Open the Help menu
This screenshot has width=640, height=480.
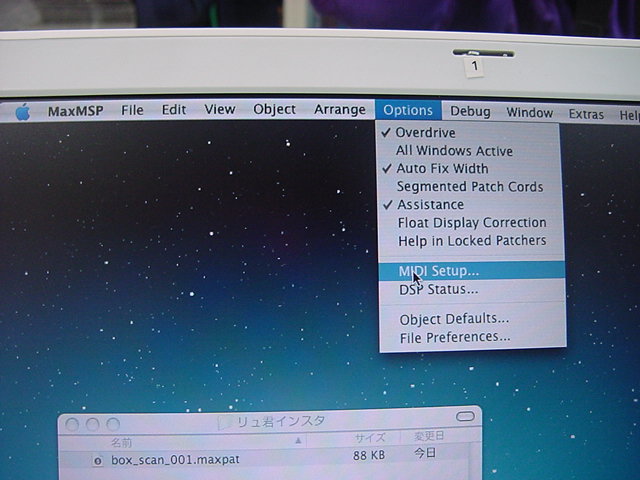point(629,116)
